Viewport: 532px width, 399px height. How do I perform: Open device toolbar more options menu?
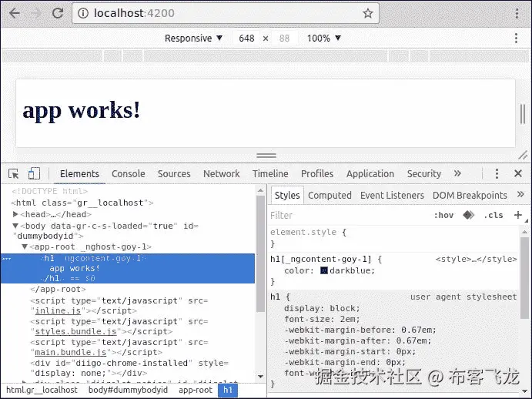tap(516, 38)
